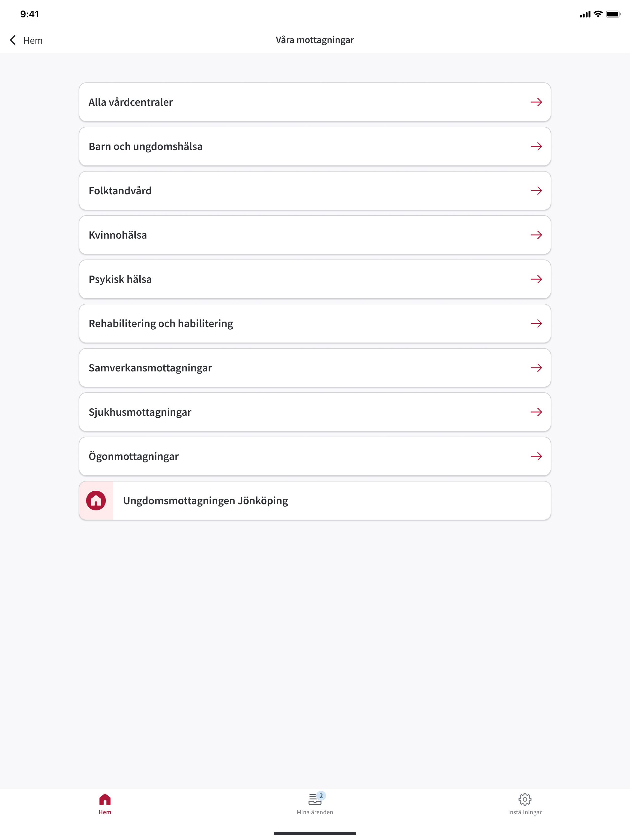Expand the Kvinnohälsa category
This screenshot has height=840, width=630.
pos(315,235)
